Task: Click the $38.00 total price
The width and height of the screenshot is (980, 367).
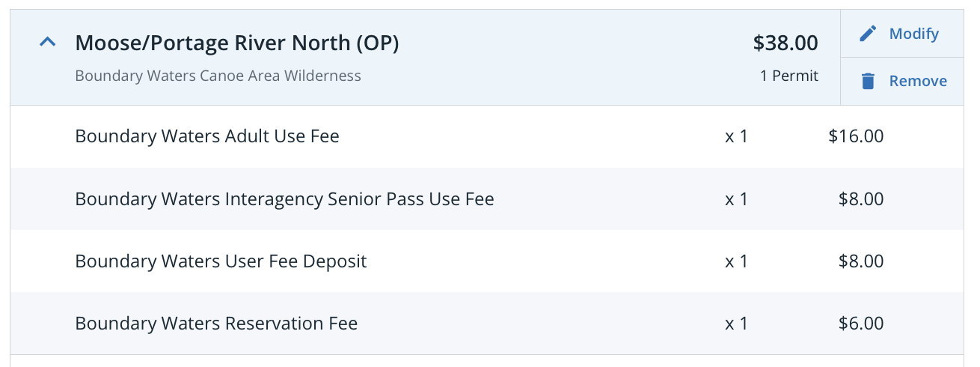Action: (785, 43)
